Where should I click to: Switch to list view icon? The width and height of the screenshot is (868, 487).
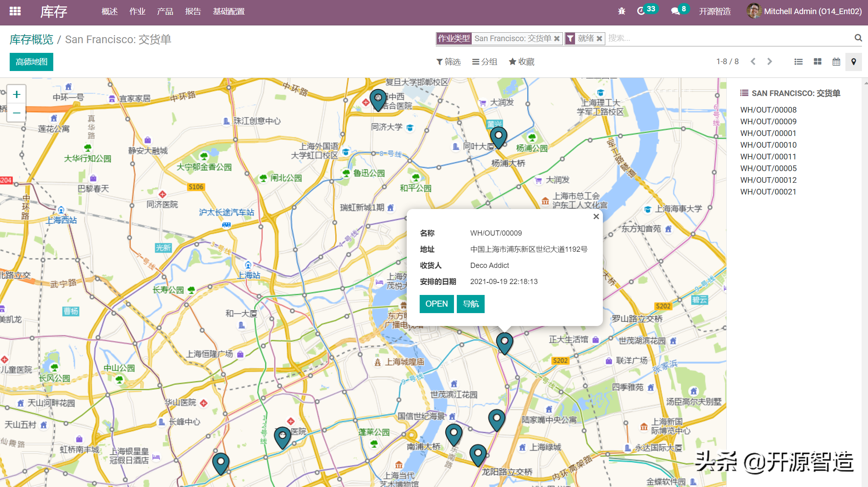point(798,62)
